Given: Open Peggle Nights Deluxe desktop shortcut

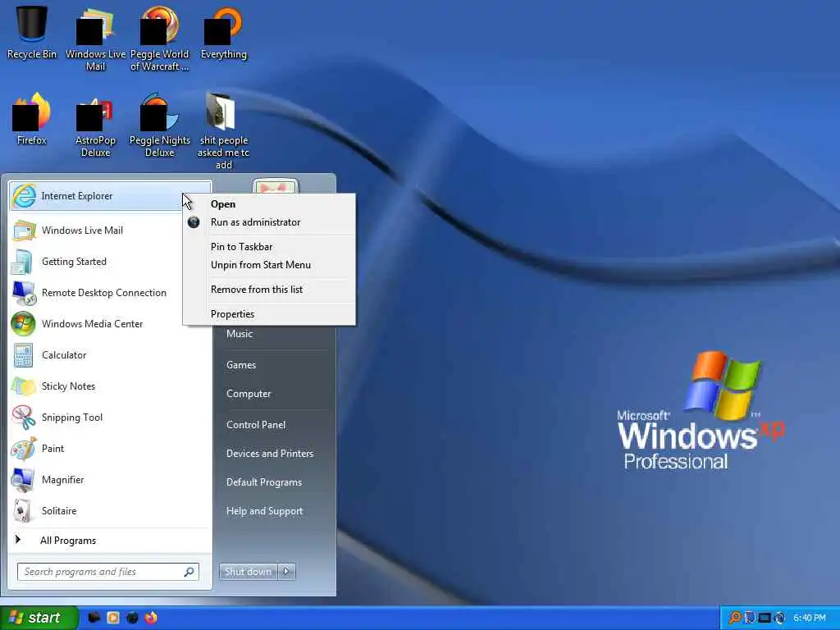Looking at the screenshot, I should (159, 126).
